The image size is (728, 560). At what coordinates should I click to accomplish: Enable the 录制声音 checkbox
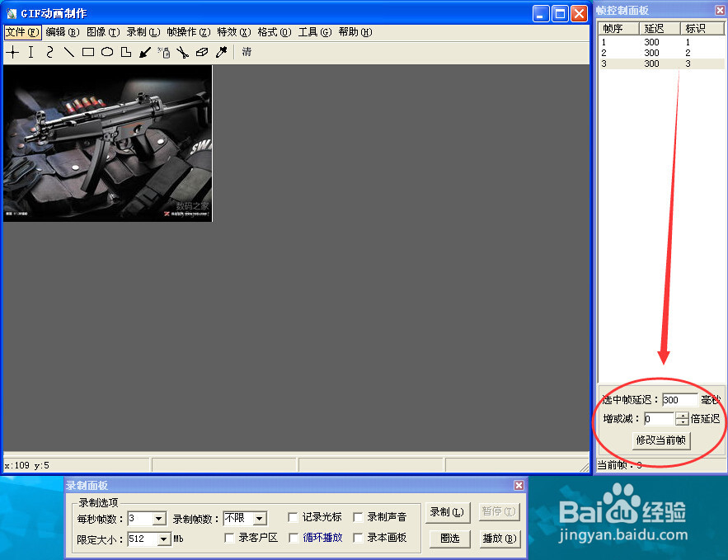pos(358,517)
